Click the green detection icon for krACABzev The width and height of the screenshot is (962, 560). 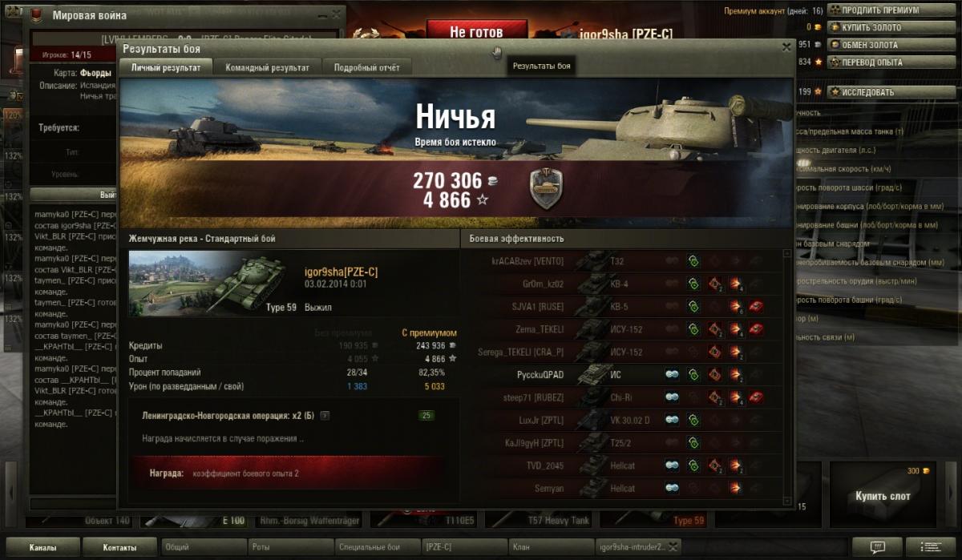(693, 261)
